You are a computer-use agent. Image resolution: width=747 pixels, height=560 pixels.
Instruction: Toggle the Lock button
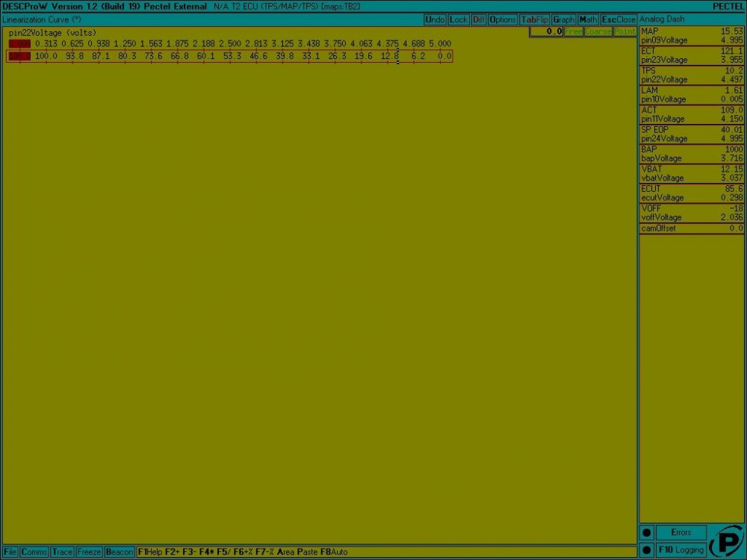(x=459, y=19)
